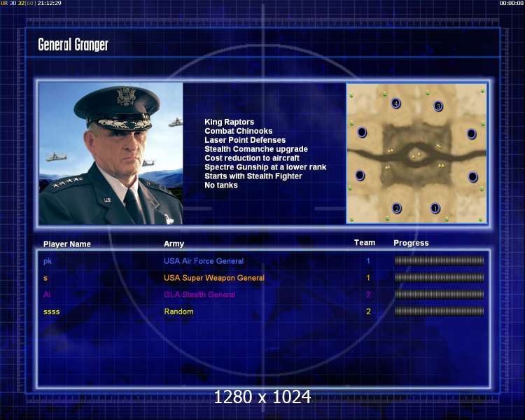Click the Random army entry

178,311
